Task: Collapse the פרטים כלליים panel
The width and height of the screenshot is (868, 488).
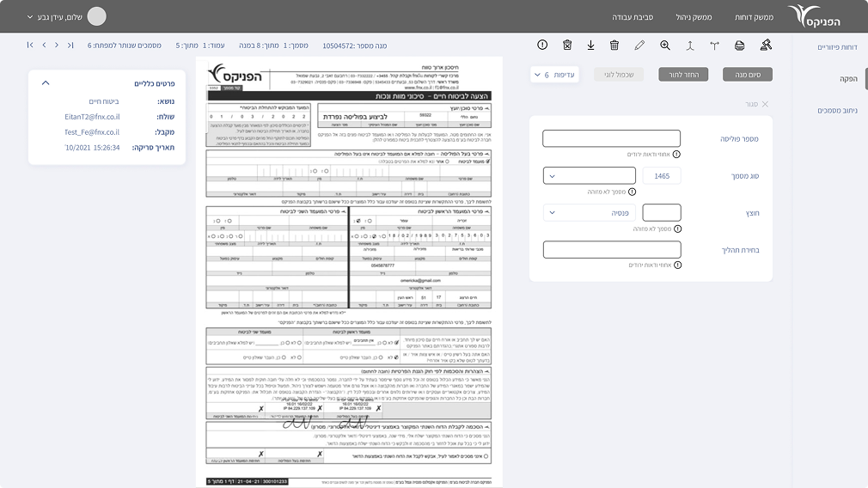Action: [46, 83]
